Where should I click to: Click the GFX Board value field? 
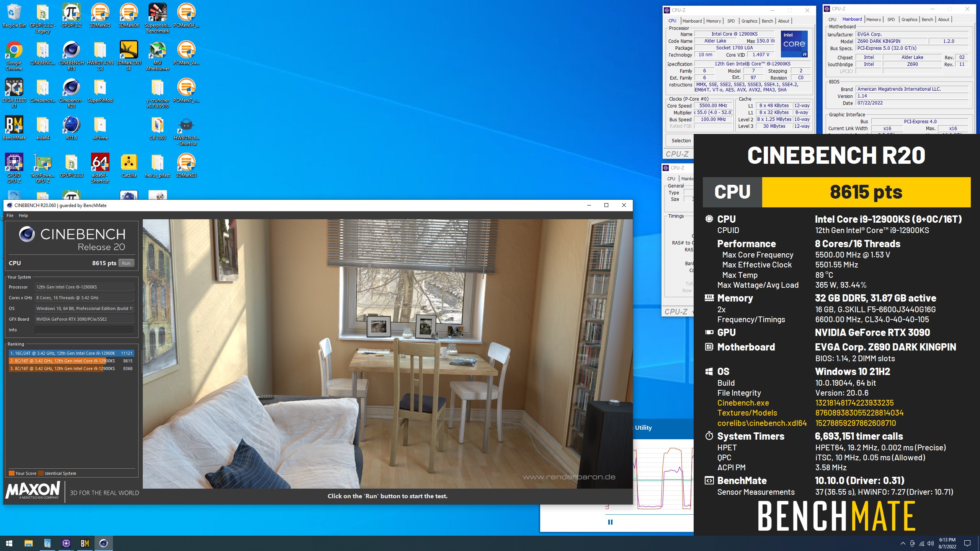coord(84,319)
